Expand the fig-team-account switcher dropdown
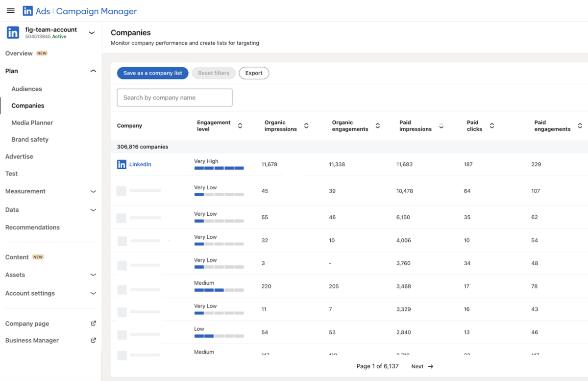The height and width of the screenshot is (381, 588). pos(92,33)
